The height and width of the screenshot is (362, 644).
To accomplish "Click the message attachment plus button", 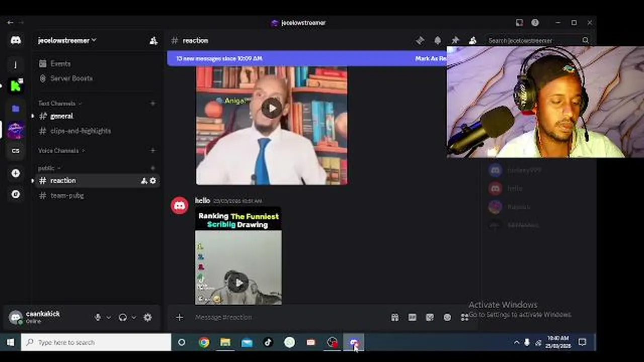I will click(x=180, y=317).
